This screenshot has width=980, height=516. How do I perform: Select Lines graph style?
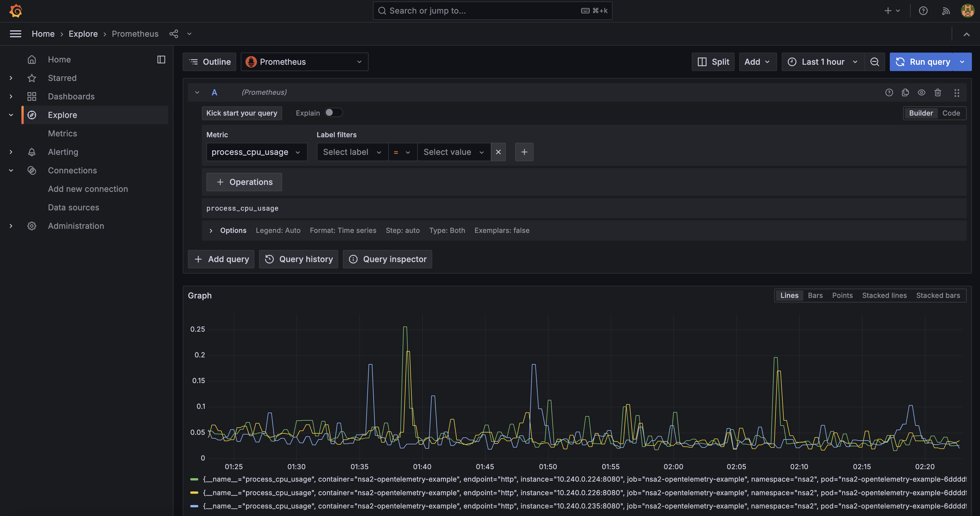pyautogui.click(x=789, y=296)
